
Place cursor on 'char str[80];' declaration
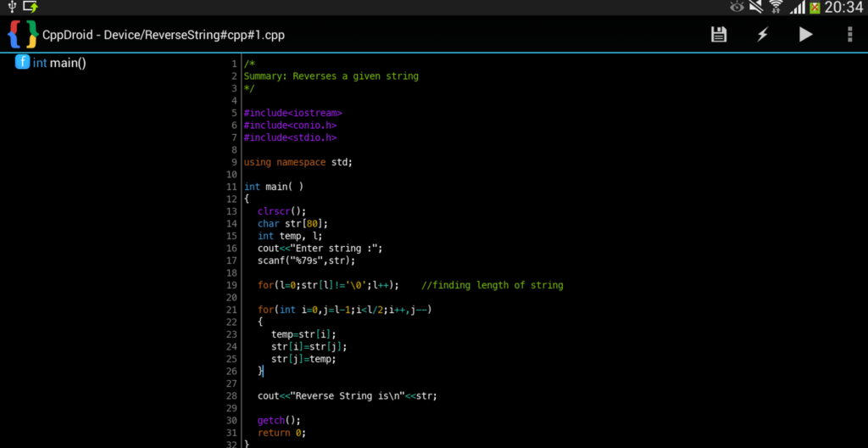(292, 223)
